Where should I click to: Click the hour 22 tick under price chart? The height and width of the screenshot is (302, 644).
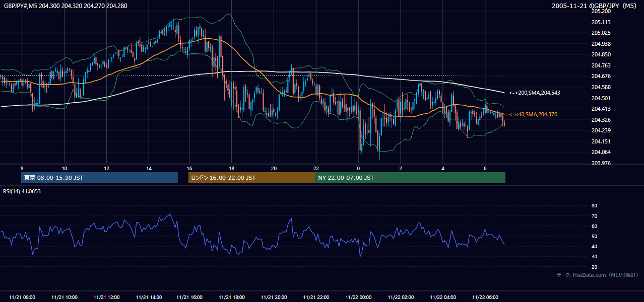[x=316, y=168]
